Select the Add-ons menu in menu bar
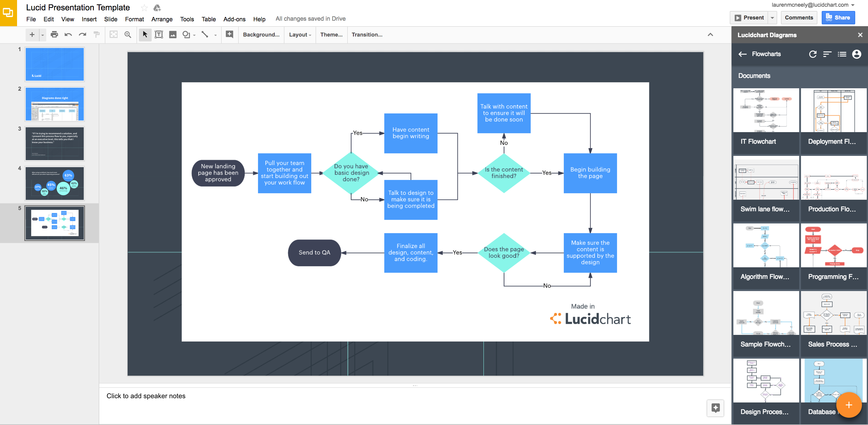 click(x=234, y=19)
